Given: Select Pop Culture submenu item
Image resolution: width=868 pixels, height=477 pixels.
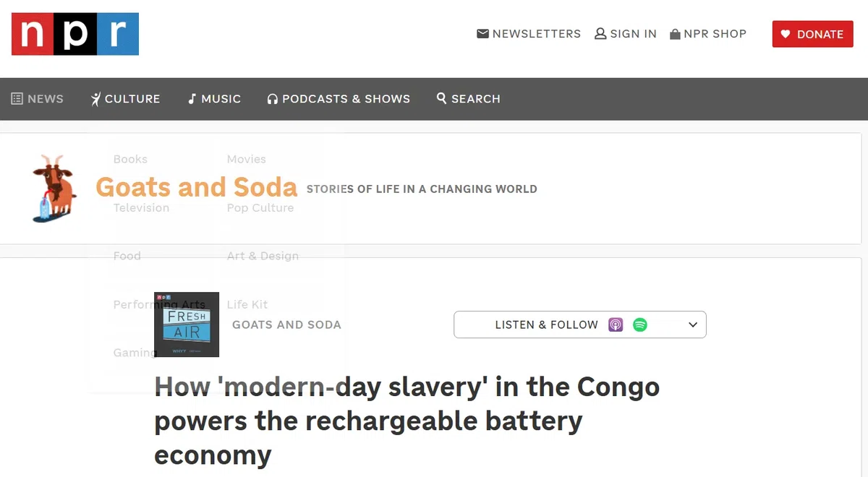Looking at the screenshot, I should pyautogui.click(x=260, y=207).
